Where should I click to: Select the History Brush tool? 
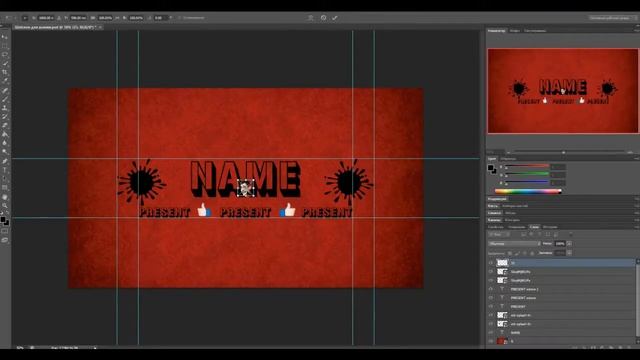click(5, 117)
